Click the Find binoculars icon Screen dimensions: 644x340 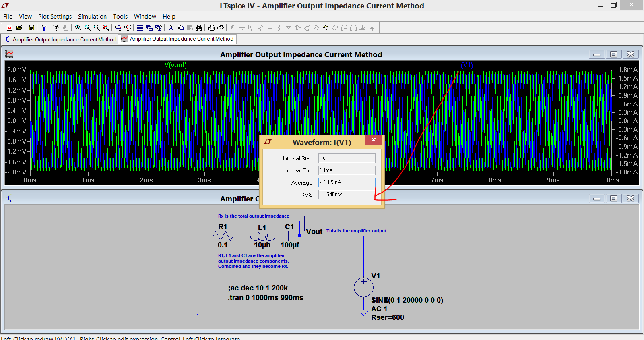[199, 27]
